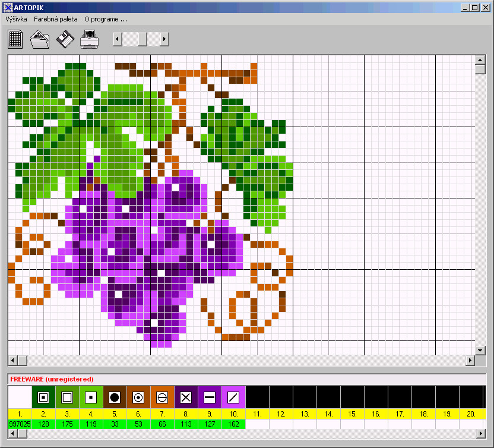The height and width of the screenshot is (448, 494).
Task: Open a saved embroidery file
Action: [x=40, y=39]
